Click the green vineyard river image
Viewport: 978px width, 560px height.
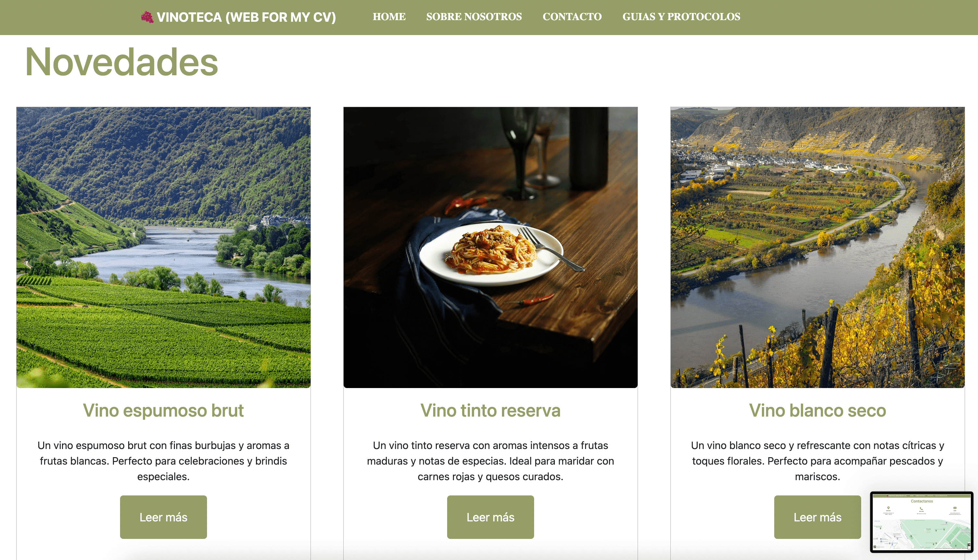pyautogui.click(x=164, y=247)
